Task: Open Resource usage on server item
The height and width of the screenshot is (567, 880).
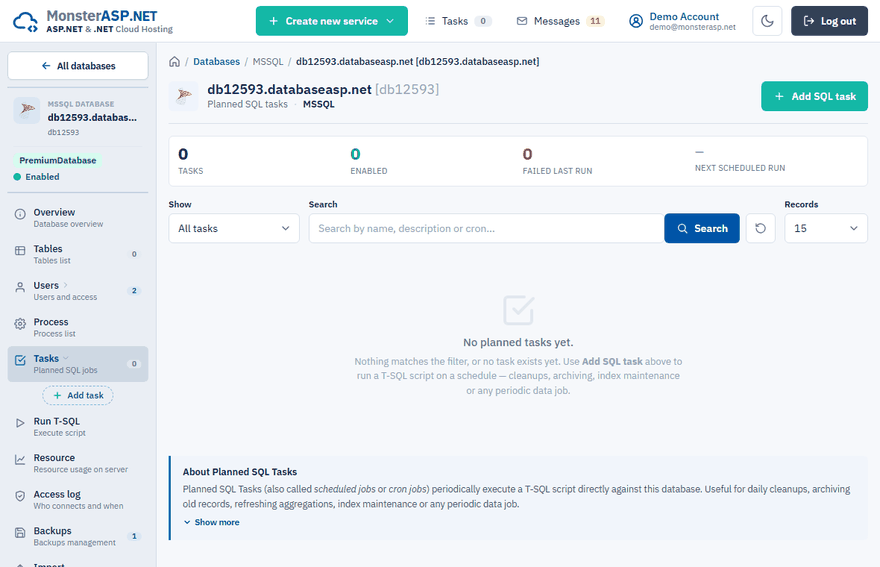Action: (78, 463)
